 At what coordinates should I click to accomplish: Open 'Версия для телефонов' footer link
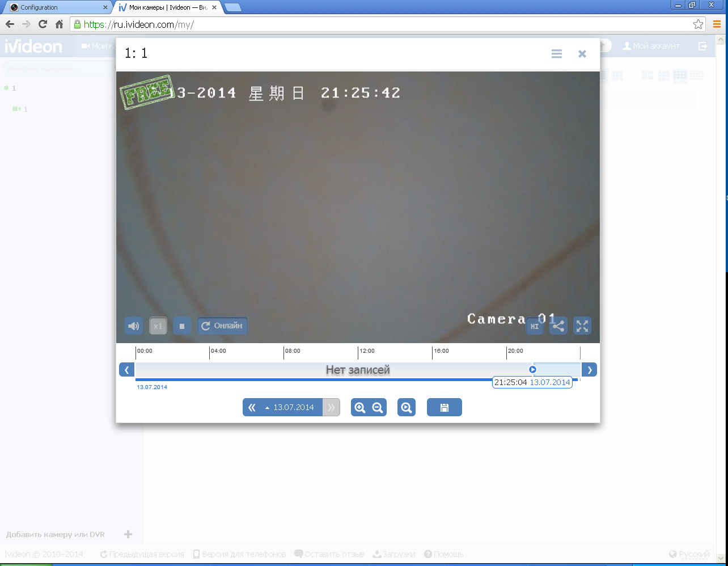click(239, 554)
